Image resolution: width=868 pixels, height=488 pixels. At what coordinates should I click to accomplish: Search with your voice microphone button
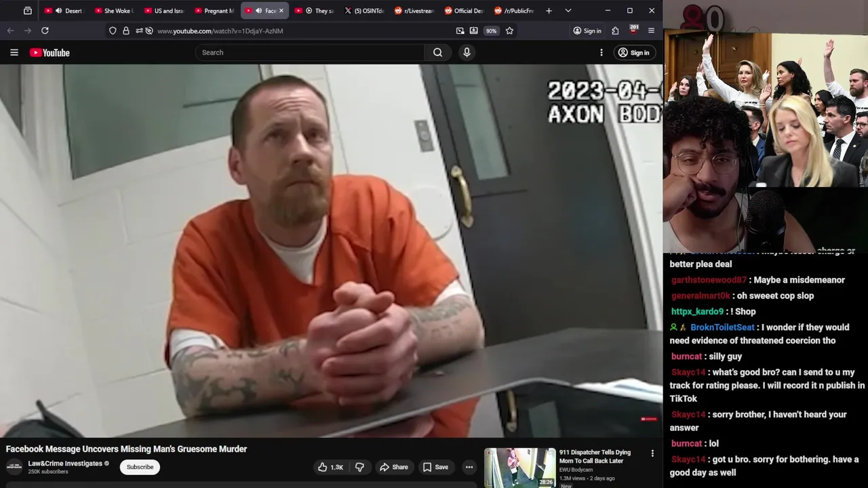click(467, 52)
